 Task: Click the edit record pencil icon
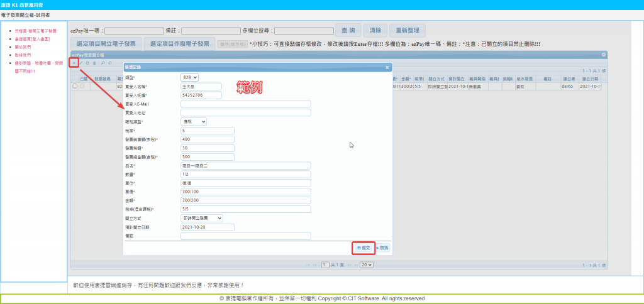[x=80, y=63]
